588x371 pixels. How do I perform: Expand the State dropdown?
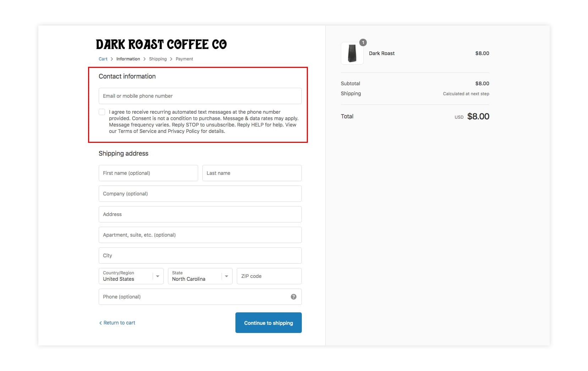click(x=200, y=276)
